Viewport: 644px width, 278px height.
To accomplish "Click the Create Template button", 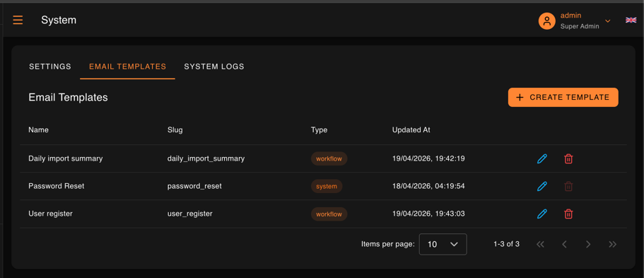I will [563, 98].
